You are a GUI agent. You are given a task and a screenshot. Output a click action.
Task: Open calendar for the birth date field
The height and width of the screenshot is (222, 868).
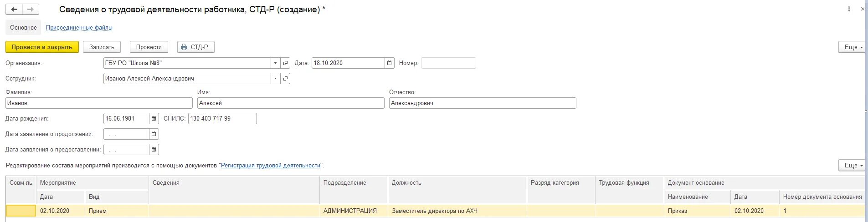click(154, 119)
